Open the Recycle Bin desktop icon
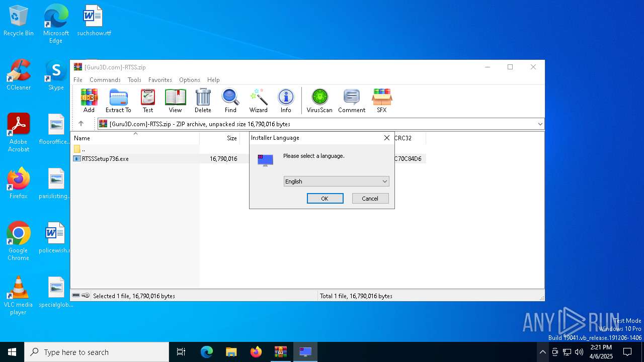The width and height of the screenshot is (644, 362). pos(18,21)
